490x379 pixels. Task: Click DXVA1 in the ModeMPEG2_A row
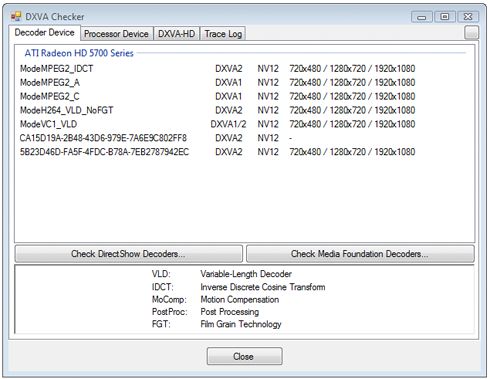tap(228, 82)
